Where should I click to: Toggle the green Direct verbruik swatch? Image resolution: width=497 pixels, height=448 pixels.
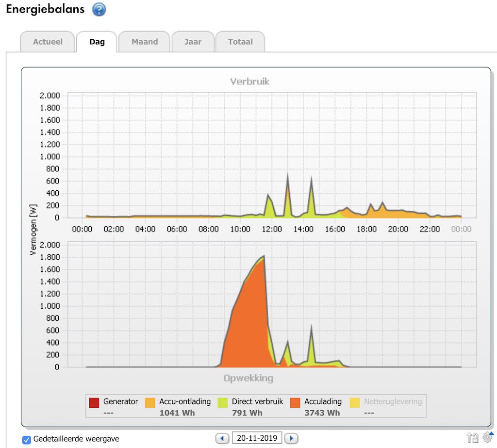pos(223,402)
